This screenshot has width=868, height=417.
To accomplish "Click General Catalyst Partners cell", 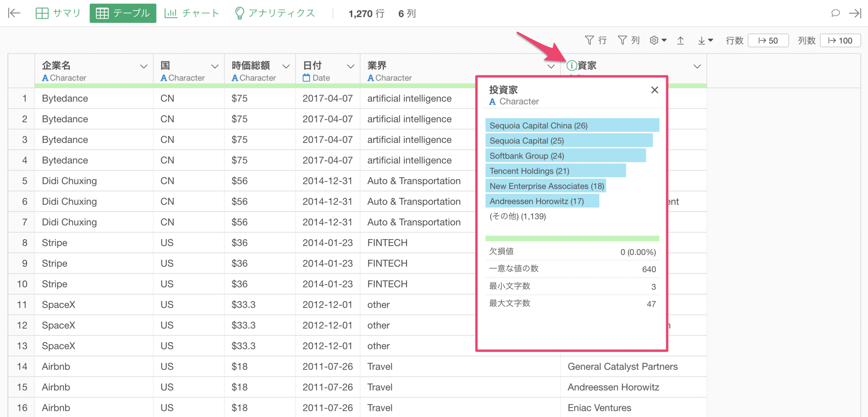I will coord(633,367).
